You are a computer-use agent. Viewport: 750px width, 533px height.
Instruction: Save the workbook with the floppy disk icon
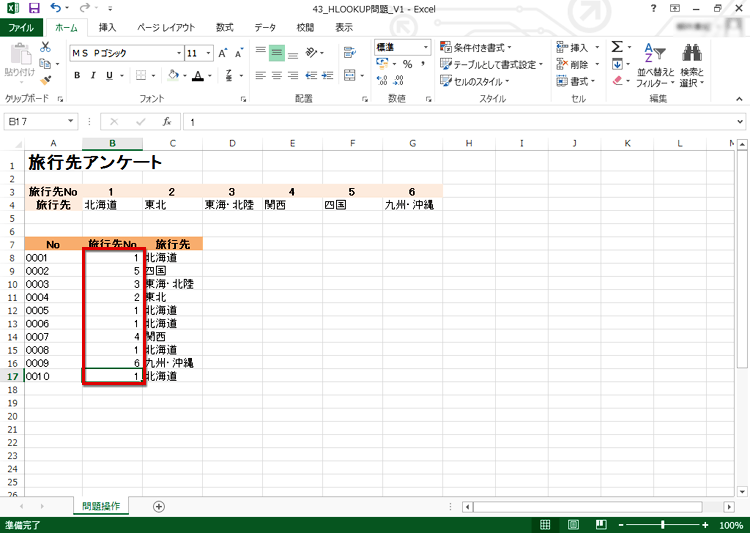coord(34,8)
